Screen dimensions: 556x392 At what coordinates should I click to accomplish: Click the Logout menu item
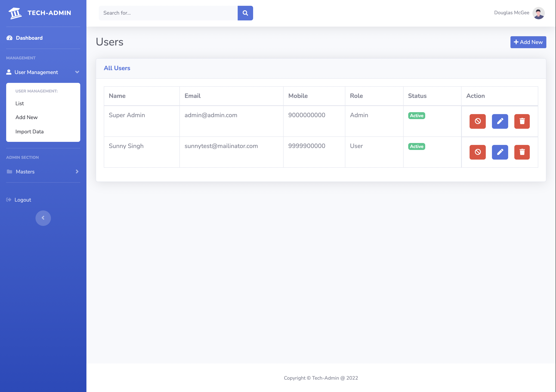click(x=23, y=199)
